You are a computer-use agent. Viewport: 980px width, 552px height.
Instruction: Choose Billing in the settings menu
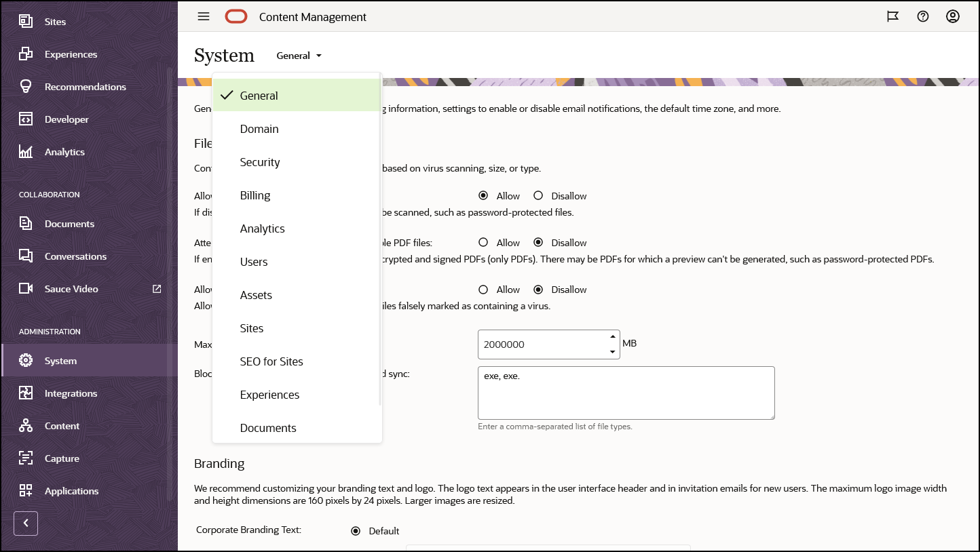click(297, 195)
